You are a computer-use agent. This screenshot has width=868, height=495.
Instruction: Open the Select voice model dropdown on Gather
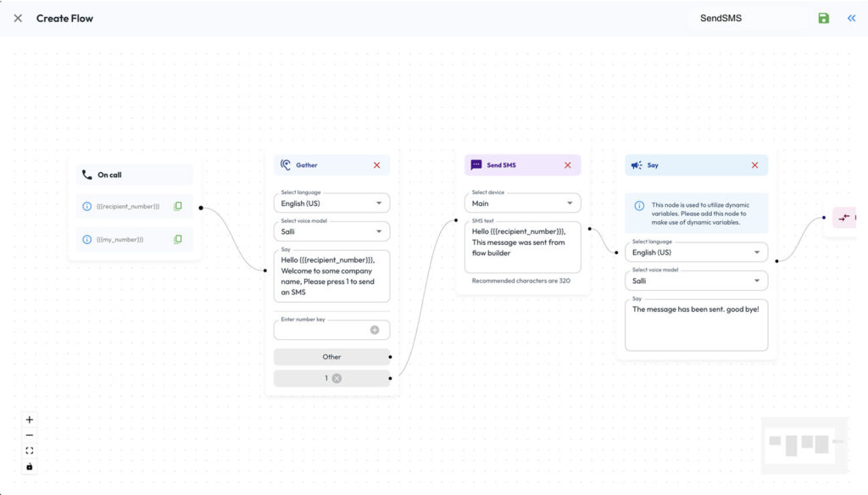331,231
